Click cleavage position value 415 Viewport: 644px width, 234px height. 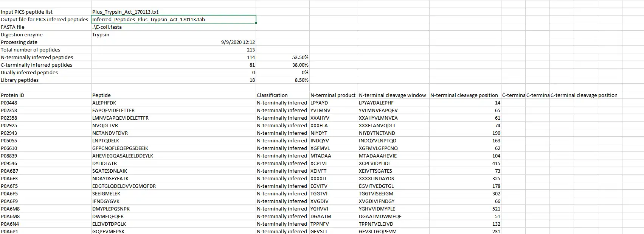pos(465,163)
